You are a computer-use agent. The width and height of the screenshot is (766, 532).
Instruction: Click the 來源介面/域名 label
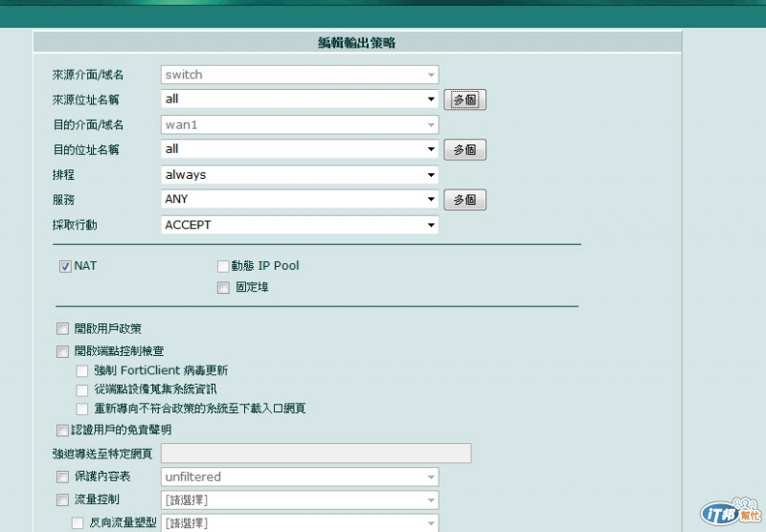(88, 76)
